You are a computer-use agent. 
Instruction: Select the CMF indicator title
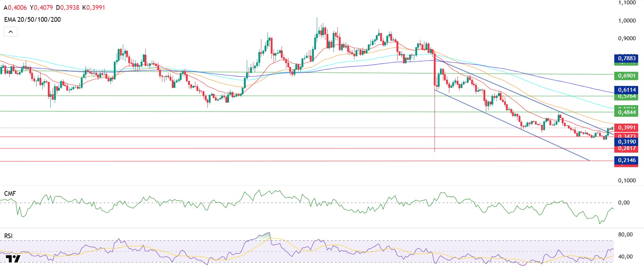pyautogui.click(x=10, y=194)
